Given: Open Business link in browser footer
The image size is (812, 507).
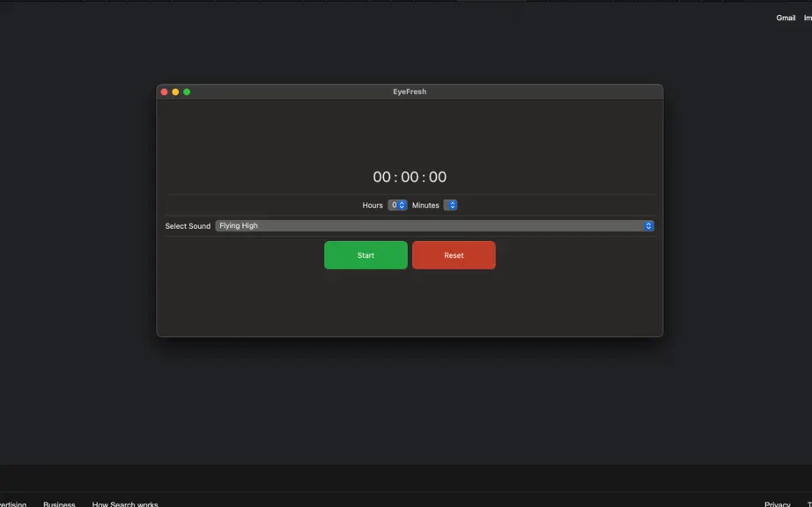Looking at the screenshot, I should 59,503.
